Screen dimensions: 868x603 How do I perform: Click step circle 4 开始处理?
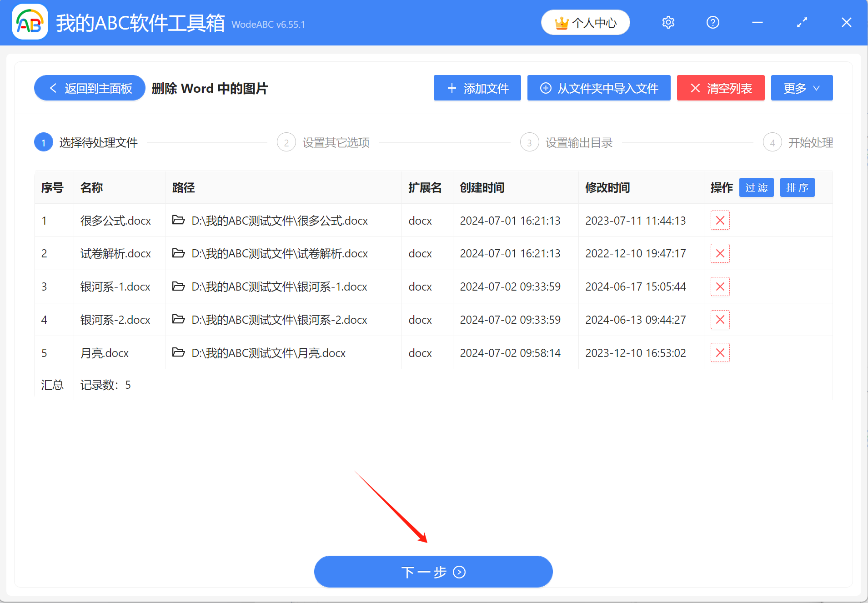(x=772, y=142)
